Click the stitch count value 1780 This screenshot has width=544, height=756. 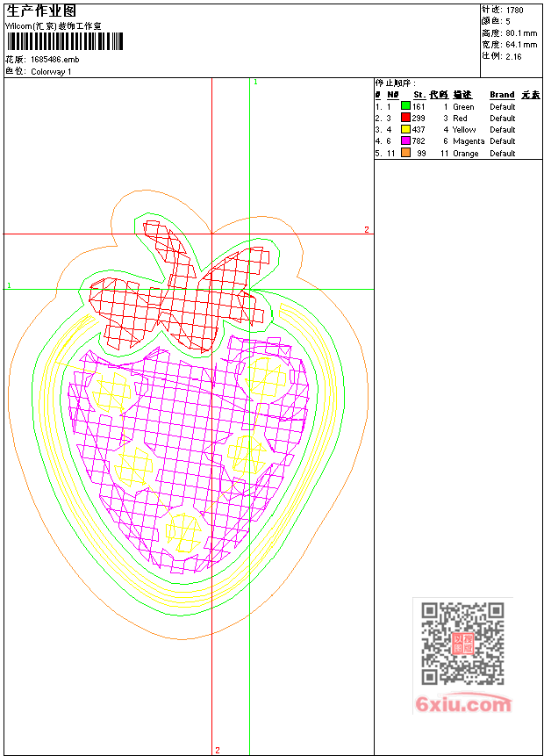click(x=515, y=11)
